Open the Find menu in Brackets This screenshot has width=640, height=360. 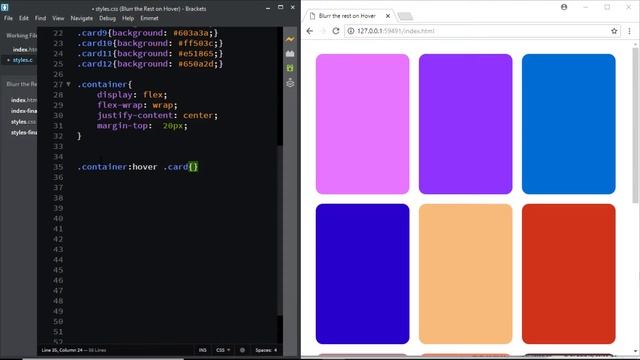[40, 18]
